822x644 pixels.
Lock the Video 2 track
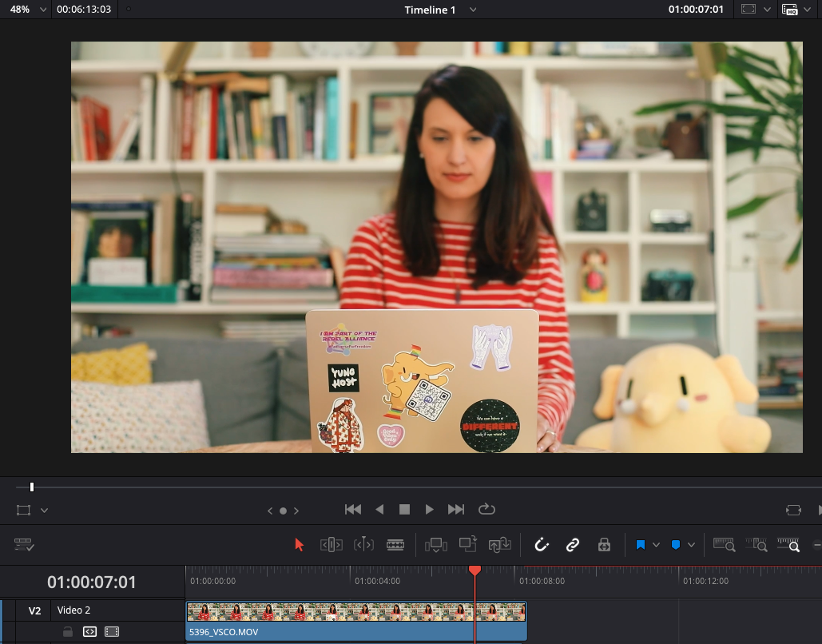click(68, 632)
